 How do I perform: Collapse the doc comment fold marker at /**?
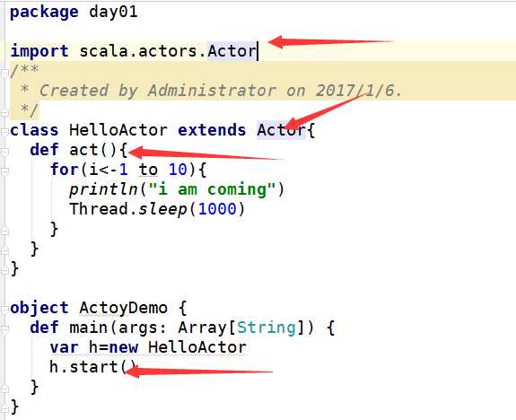pos(4,72)
